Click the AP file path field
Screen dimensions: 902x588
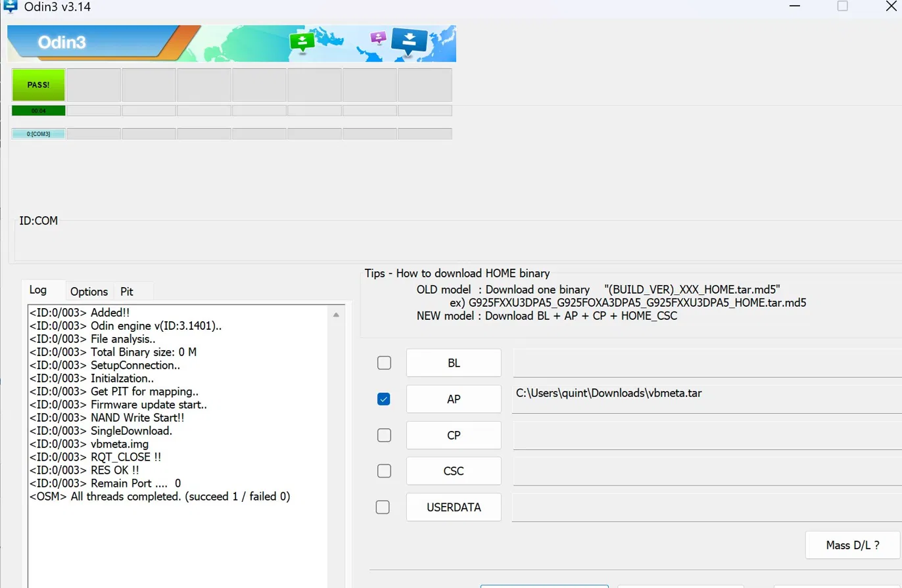707,399
